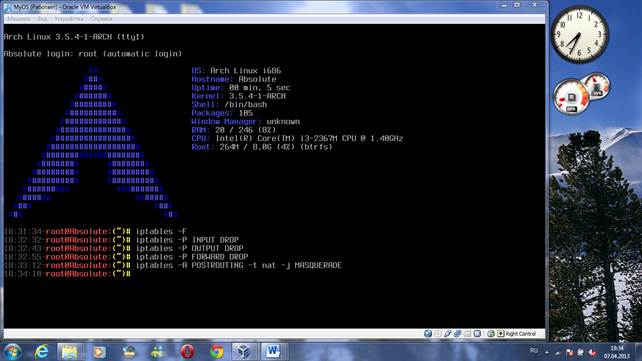642x361 pixels.
Task: Open the Справка menu
Action: coord(101,19)
